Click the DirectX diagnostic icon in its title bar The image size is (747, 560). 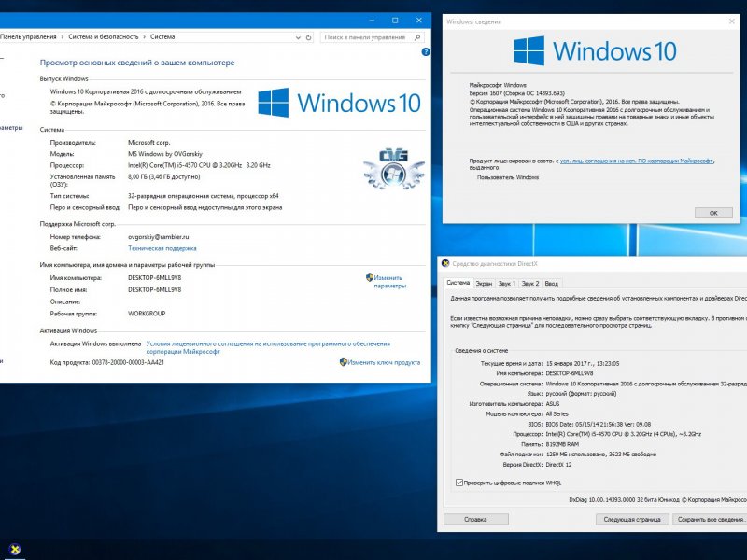point(445,263)
